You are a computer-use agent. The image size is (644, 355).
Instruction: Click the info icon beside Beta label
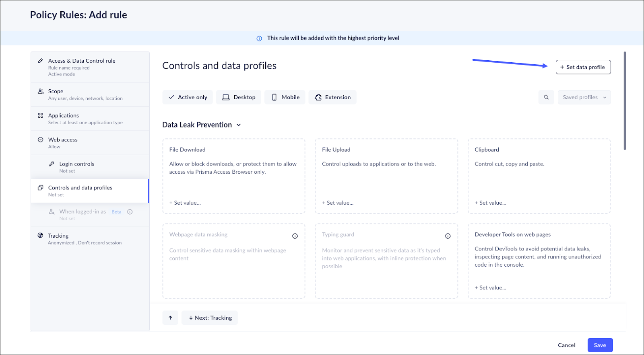coord(130,212)
